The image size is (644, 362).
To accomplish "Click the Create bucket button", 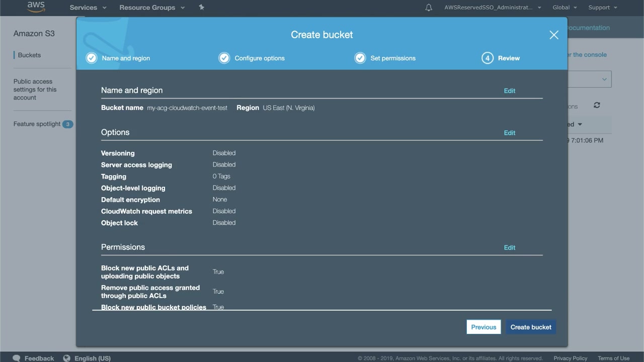I will coord(531,327).
